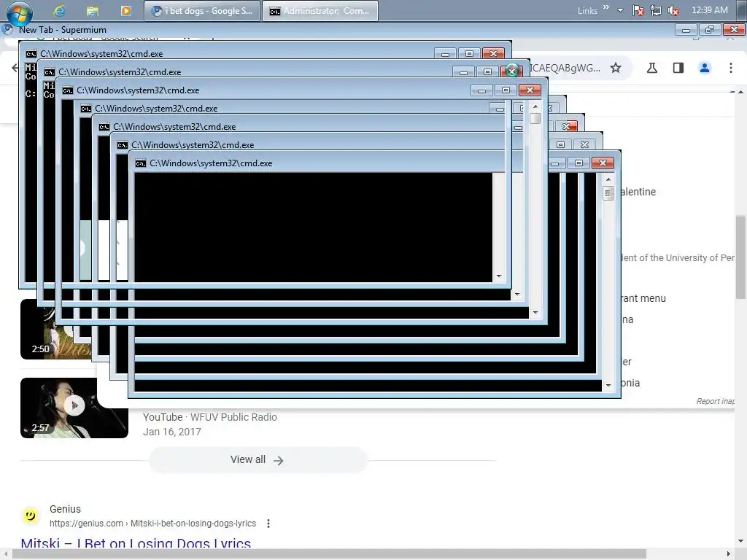Image resolution: width=747 pixels, height=560 pixels.
Task: Click the genius.com URL breadcrumb
Action: tap(152, 524)
